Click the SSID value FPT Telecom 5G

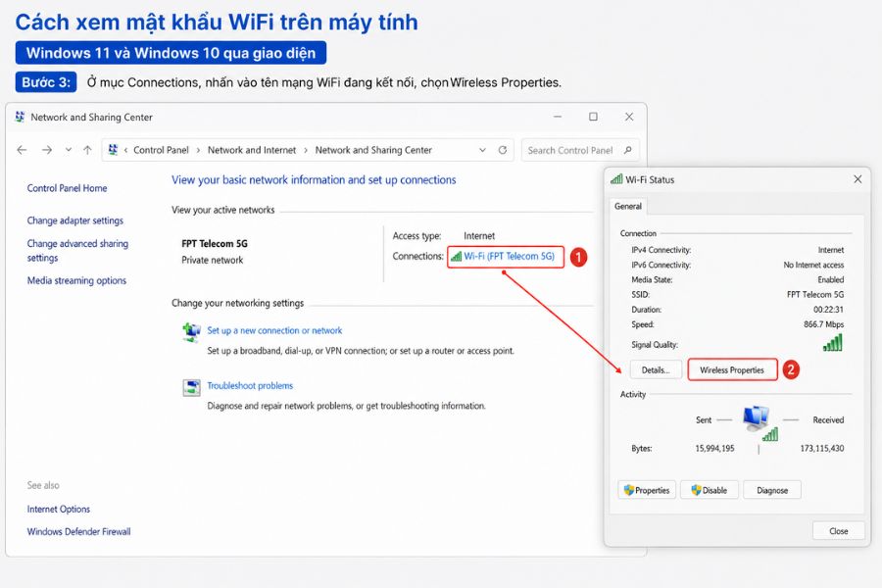coord(815,294)
